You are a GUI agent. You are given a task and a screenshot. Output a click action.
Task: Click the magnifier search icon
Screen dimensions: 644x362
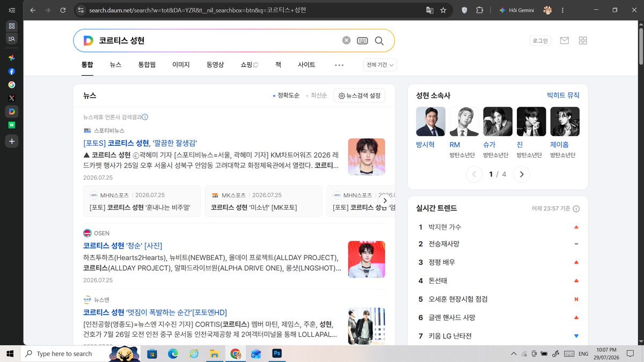(x=379, y=41)
